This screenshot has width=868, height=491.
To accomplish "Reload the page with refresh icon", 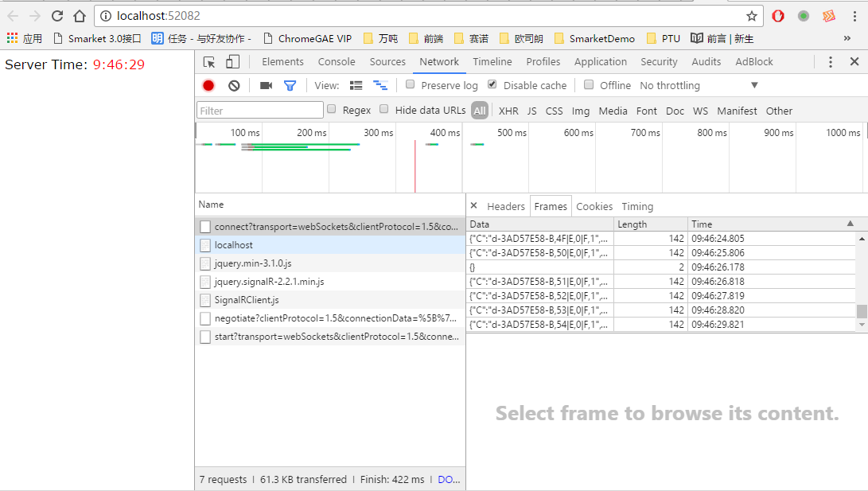I will [x=57, y=16].
